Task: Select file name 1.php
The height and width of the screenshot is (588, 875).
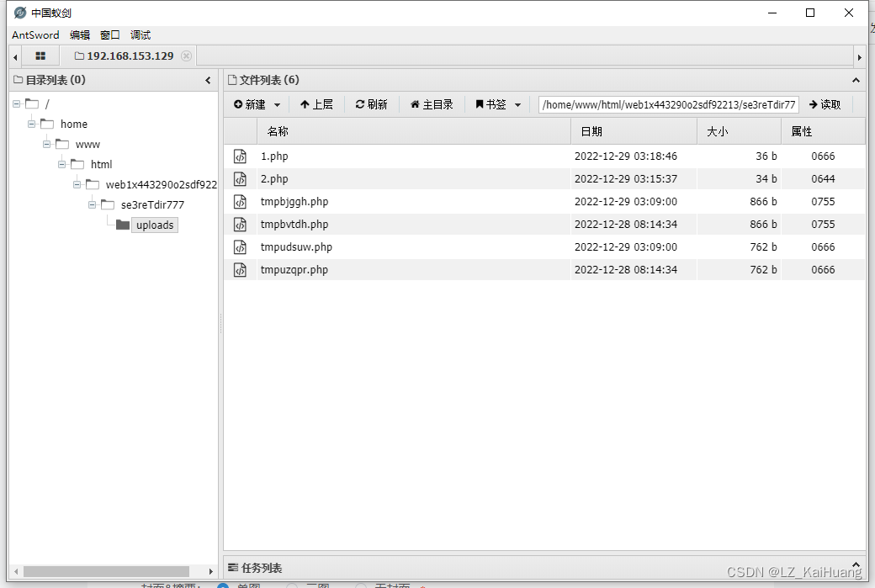Action: click(x=274, y=156)
